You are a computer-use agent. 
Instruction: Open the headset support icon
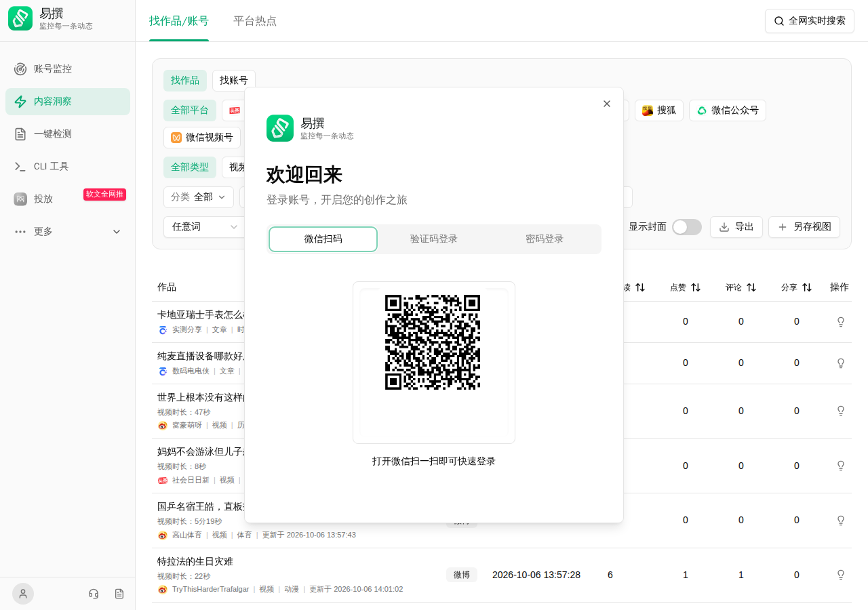94,594
